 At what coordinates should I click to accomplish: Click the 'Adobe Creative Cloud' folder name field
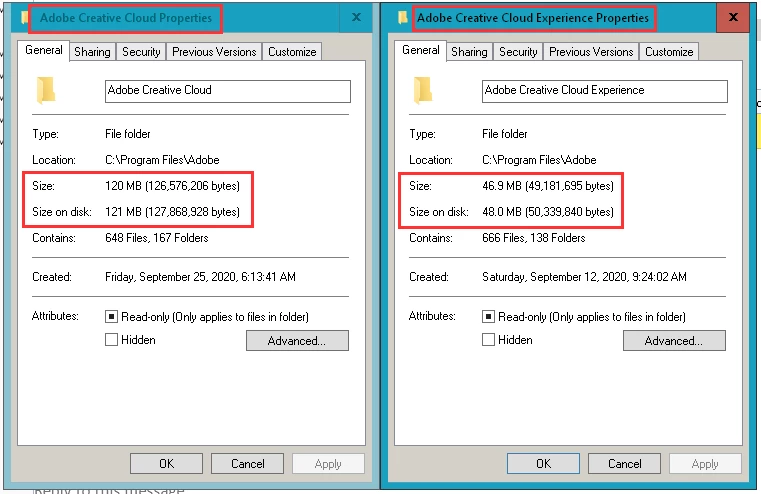click(x=228, y=91)
